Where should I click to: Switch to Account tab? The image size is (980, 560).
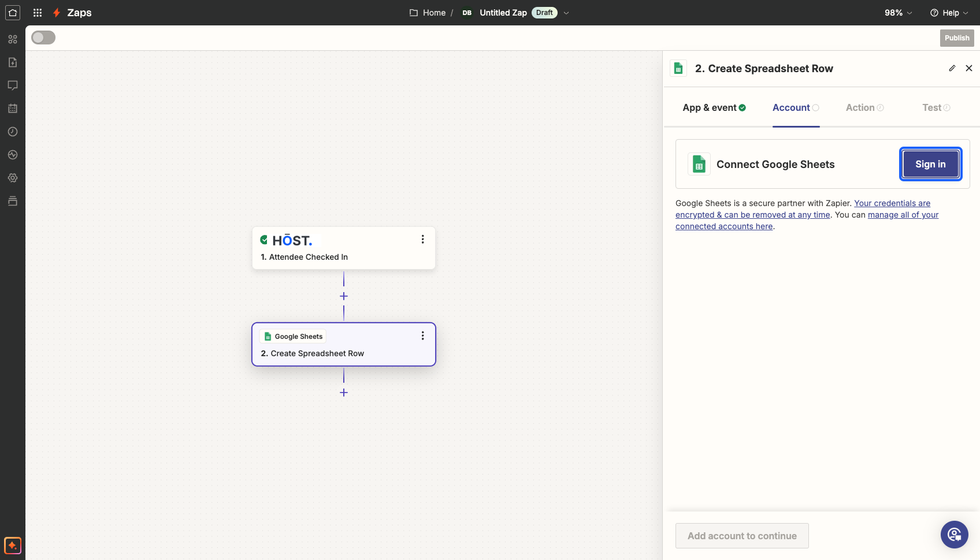(796, 107)
